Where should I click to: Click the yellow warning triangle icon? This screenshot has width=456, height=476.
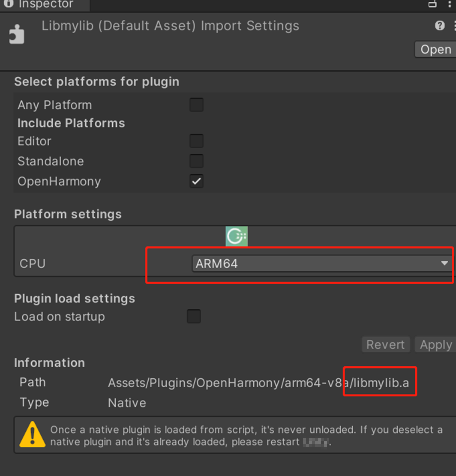tap(32, 434)
